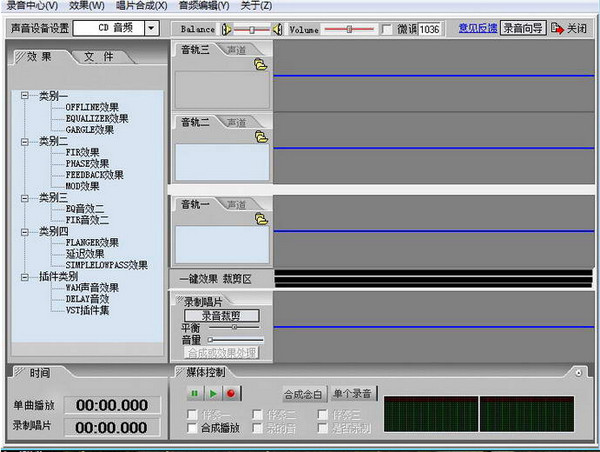600x452 pixels.
Task: Select OFFLINE效果 in effects tree
Action: click(x=92, y=107)
